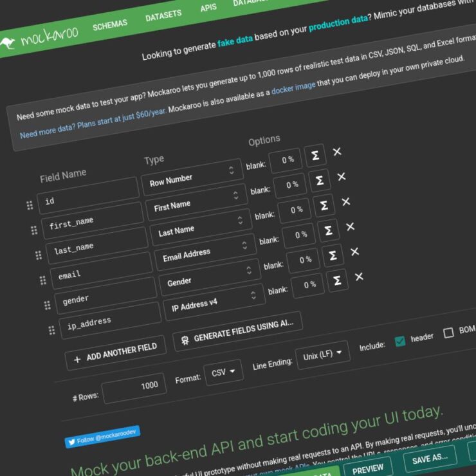Enable the BOM checkbox
The width and height of the screenshot is (476, 476).
pyautogui.click(x=448, y=333)
